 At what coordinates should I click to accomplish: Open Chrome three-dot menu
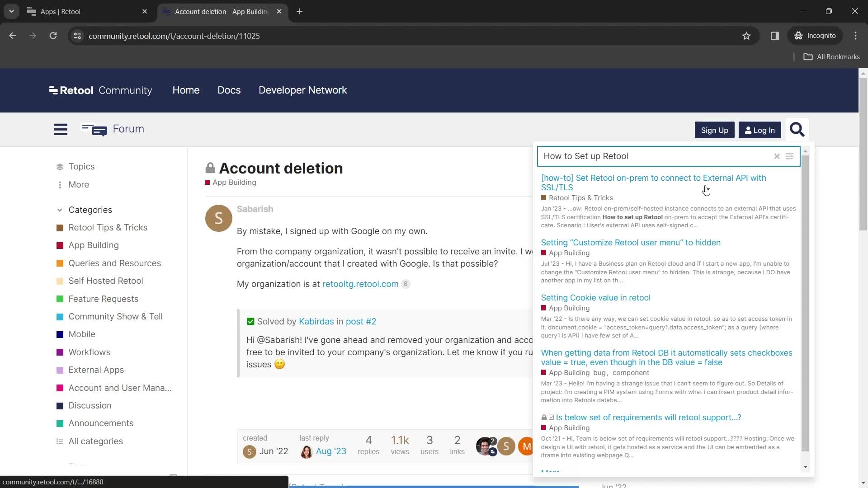pos(855,36)
